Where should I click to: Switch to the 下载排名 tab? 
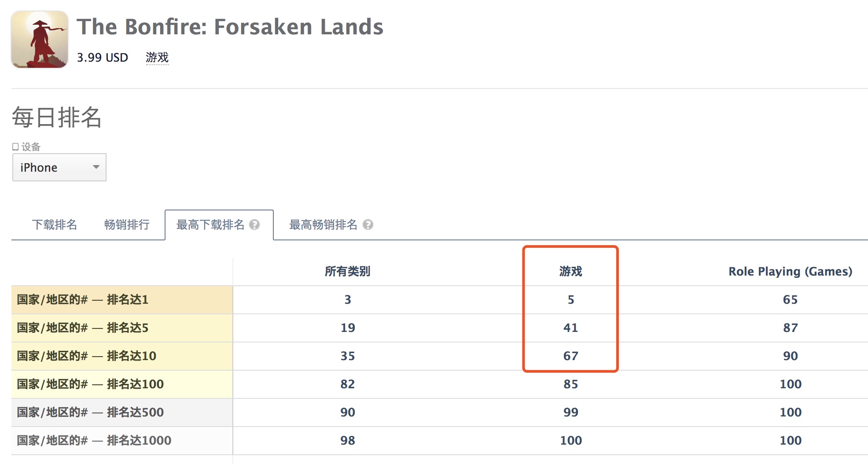(55, 225)
